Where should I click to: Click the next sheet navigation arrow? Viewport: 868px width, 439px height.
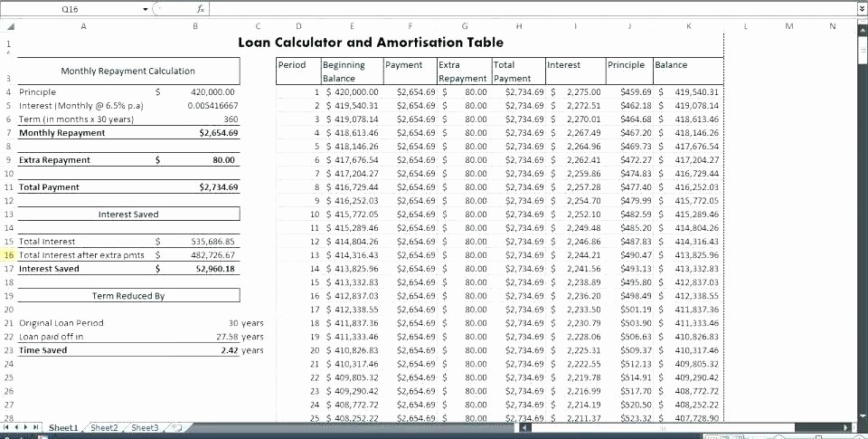pyautogui.click(x=25, y=427)
